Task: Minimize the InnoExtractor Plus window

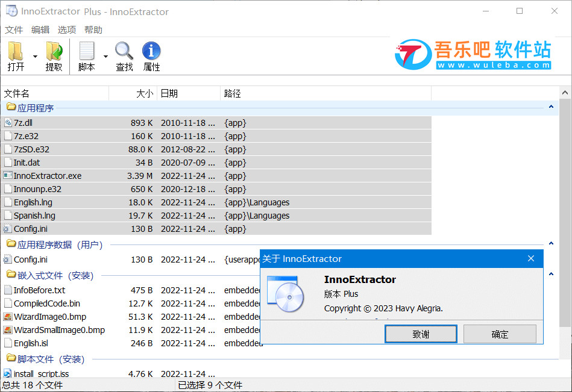Action: tap(486, 11)
